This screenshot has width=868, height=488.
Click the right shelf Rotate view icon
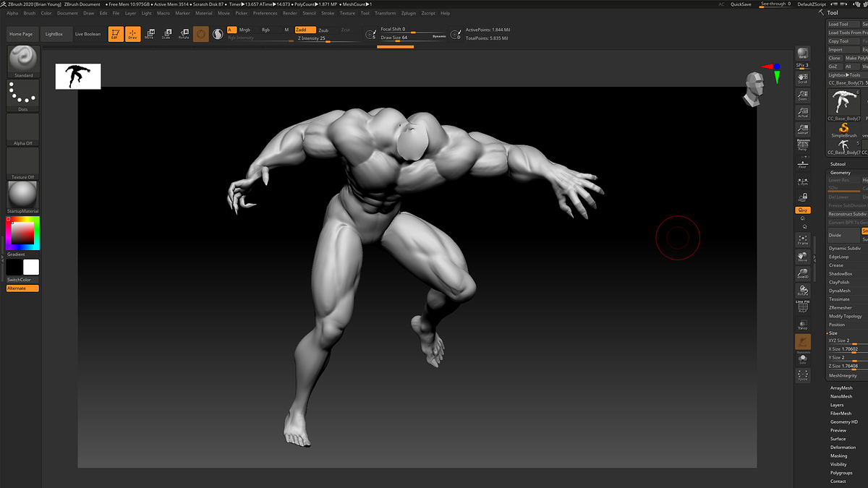803,291
